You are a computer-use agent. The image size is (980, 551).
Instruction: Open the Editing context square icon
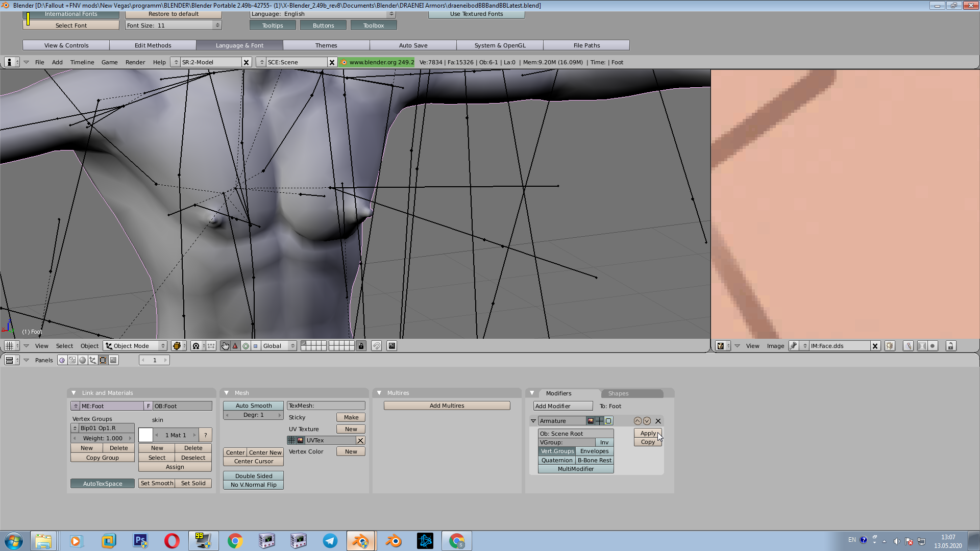pos(103,360)
